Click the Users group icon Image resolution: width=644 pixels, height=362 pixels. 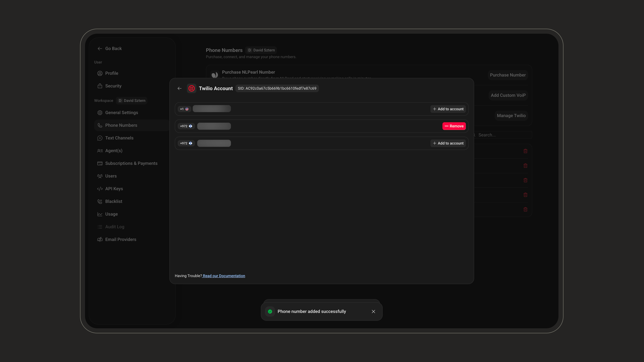coord(100,176)
